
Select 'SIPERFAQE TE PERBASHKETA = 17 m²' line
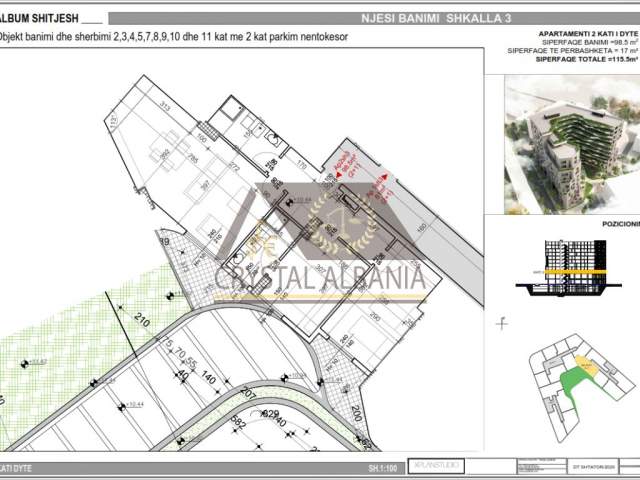click(x=573, y=51)
